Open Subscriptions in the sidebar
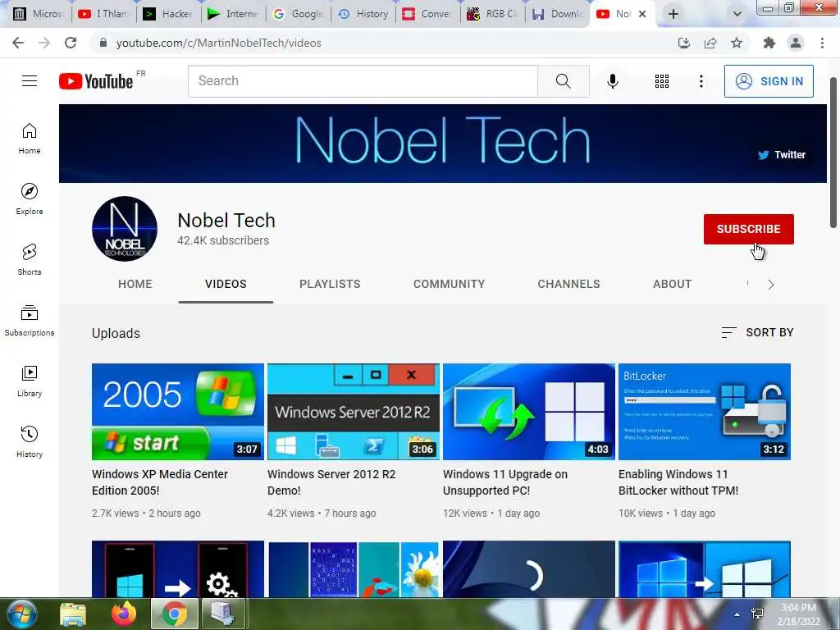Image resolution: width=840 pixels, height=630 pixels. pos(30,321)
